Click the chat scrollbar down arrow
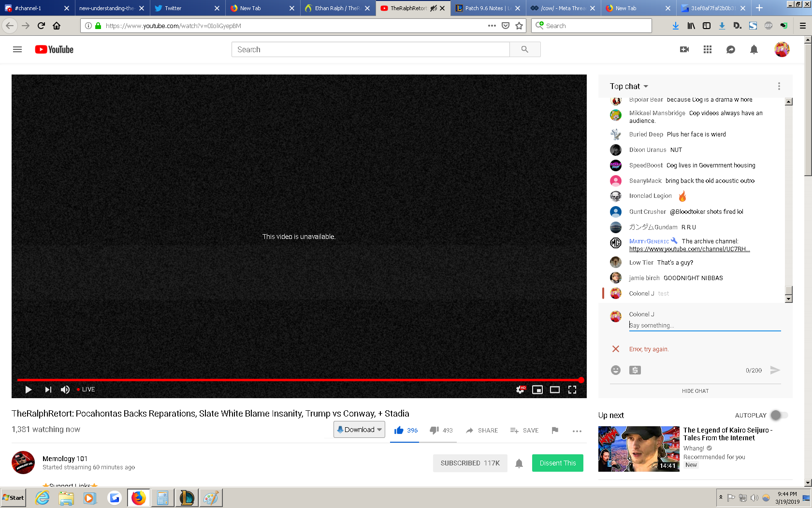Image resolution: width=812 pixels, height=508 pixels. tap(789, 299)
